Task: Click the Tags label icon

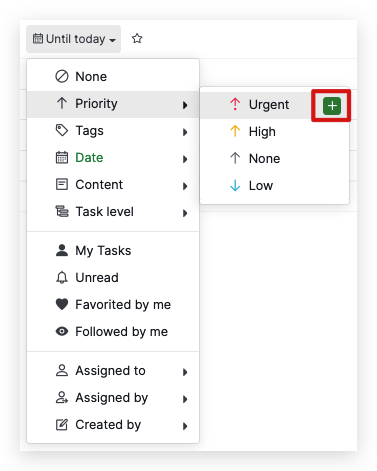Action: pos(62,130)
